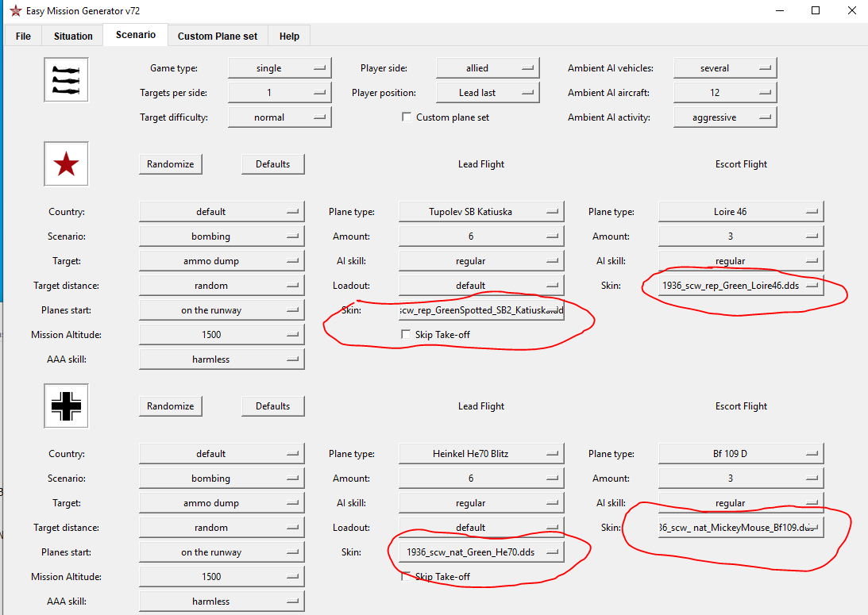Open allied escort flight AI skill dropdown

(741, 261)
